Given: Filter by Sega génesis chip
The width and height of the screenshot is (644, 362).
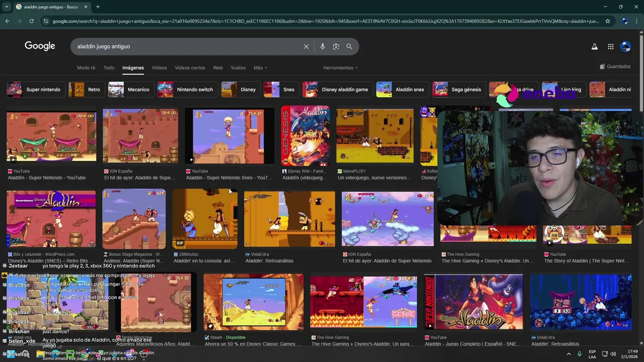Looking at the screenshot, I should (459, 89).
